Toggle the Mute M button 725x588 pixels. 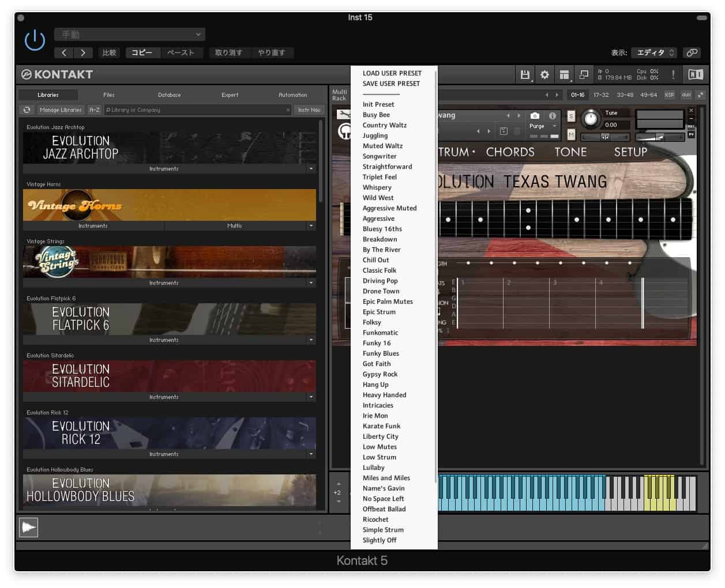571,134
